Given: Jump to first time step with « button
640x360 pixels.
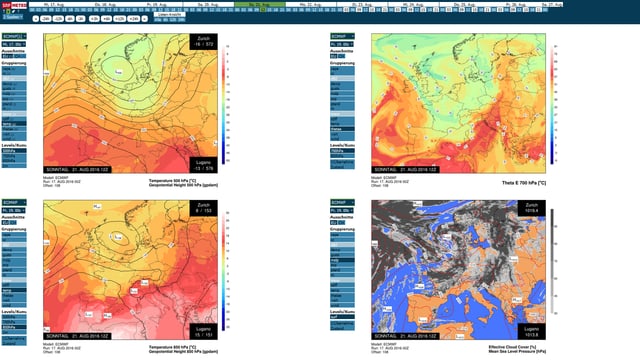Looking at the screenshot, I should (36, 19).
